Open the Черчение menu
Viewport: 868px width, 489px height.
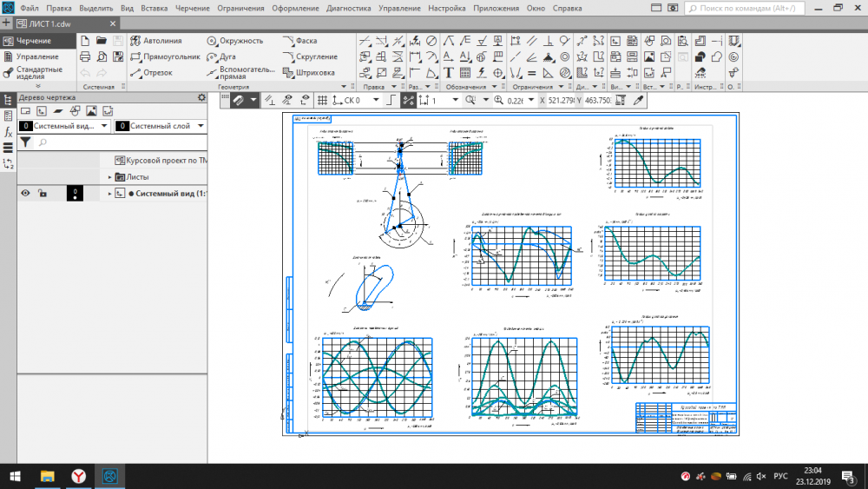[193, 8]
